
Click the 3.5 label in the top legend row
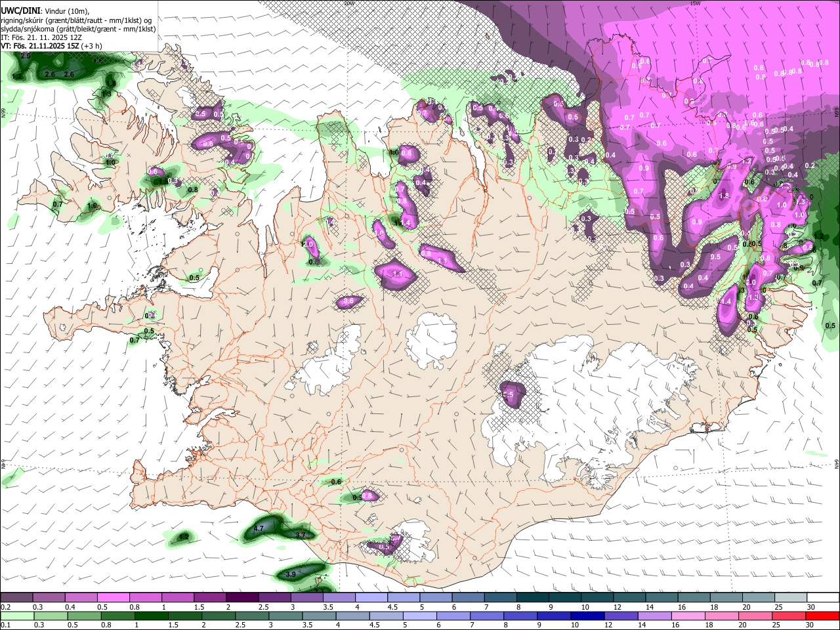pos(329,607)
